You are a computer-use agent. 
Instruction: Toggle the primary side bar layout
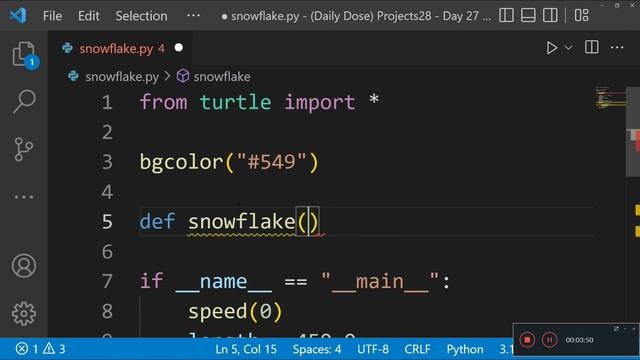click(x=506, y=16)
